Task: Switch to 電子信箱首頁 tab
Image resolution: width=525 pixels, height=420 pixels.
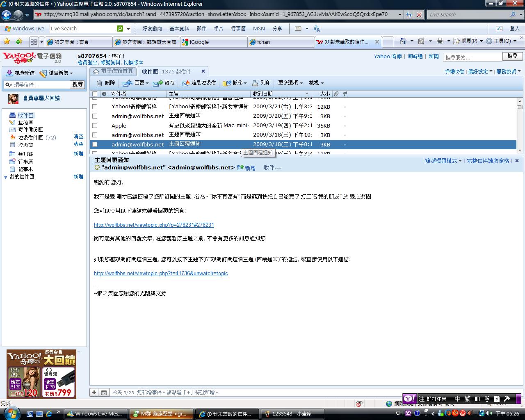Action: [113, 71]
